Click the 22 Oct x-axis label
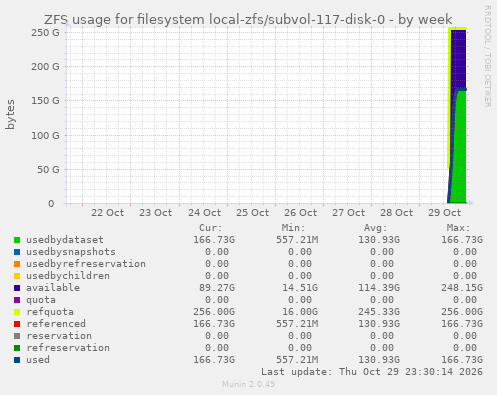 (x=108, y=213)
